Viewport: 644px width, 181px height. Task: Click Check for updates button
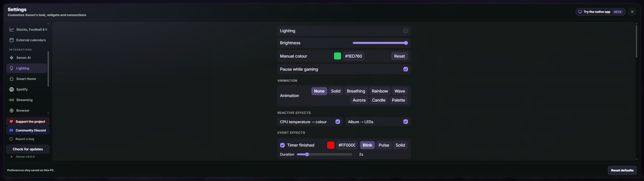[x=28, y=149]
